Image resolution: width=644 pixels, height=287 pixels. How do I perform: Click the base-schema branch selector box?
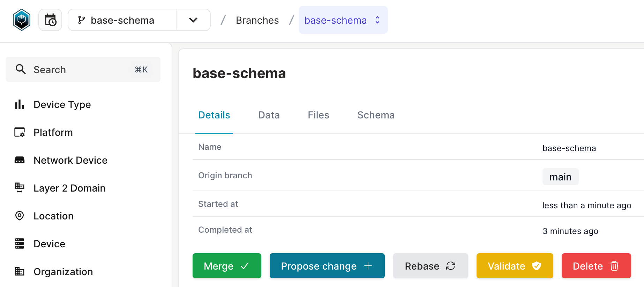click(122, 20)
